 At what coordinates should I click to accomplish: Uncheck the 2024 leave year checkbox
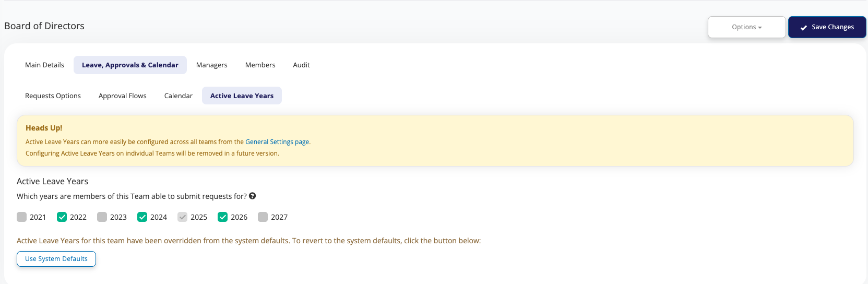coord(142,217)
